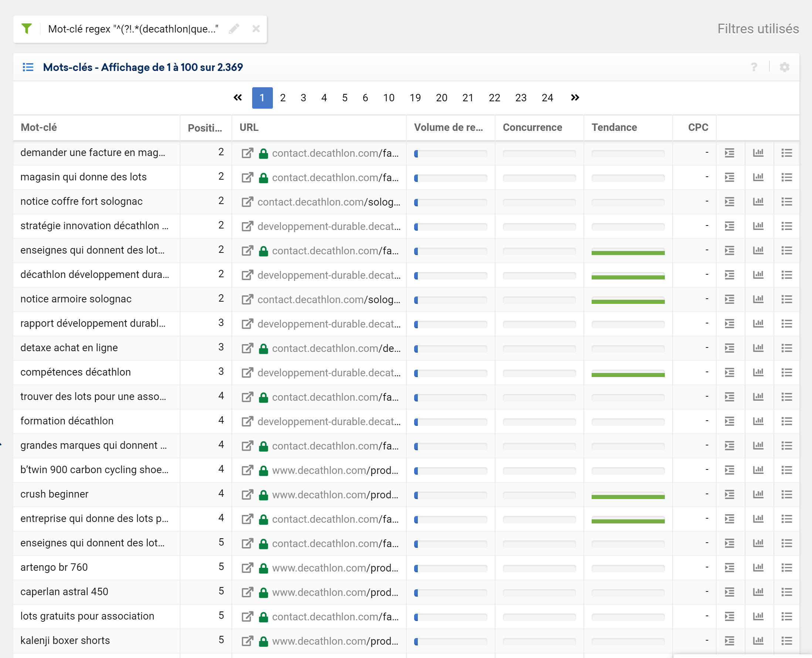Select current page 1 button

pos(262,98)
